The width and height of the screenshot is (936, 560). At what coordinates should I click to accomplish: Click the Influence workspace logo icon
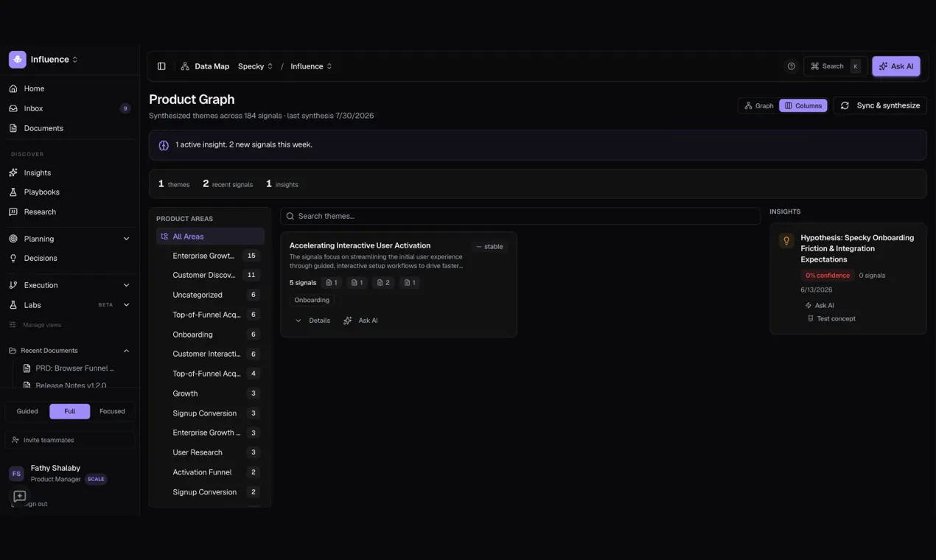coord(18,59)
